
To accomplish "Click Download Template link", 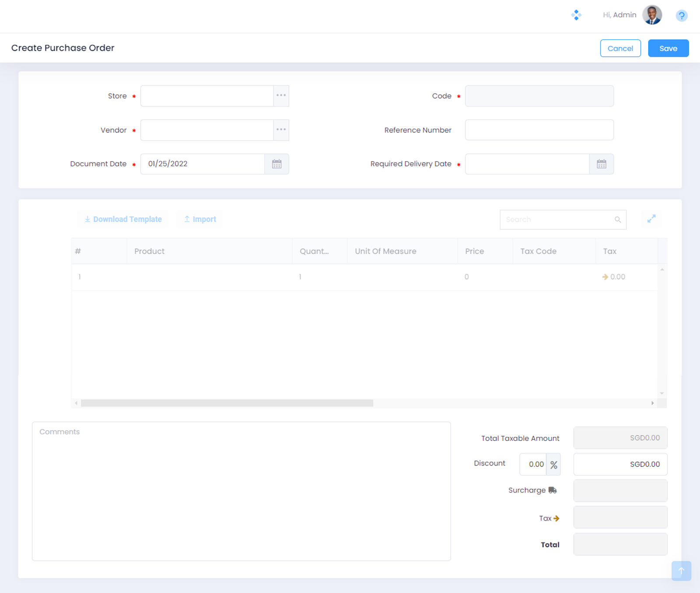I will pyautogui.click(x=123, y=219).
